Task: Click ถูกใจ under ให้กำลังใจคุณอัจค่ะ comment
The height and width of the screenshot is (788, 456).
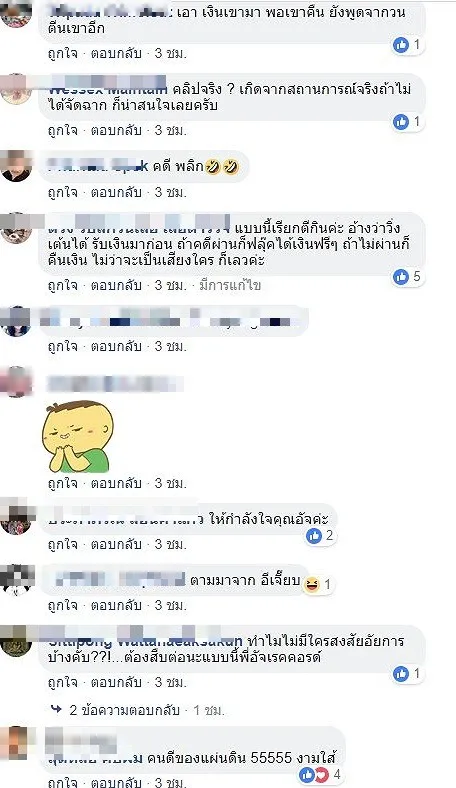Action: [63, 544]
